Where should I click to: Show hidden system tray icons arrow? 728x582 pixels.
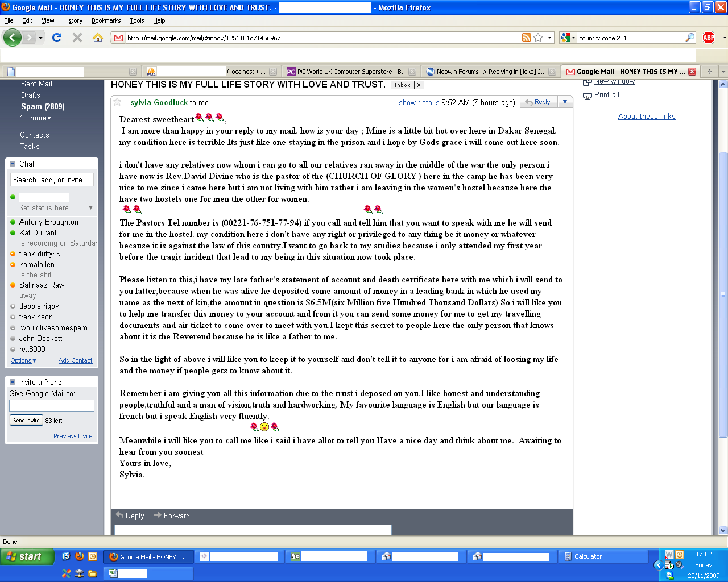[659, 565]
